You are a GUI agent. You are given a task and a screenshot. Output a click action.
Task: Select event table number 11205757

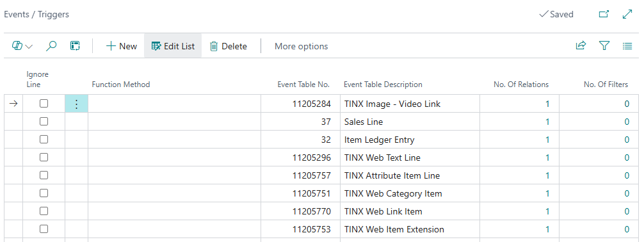pyautogui.click(x=311, y=176)
